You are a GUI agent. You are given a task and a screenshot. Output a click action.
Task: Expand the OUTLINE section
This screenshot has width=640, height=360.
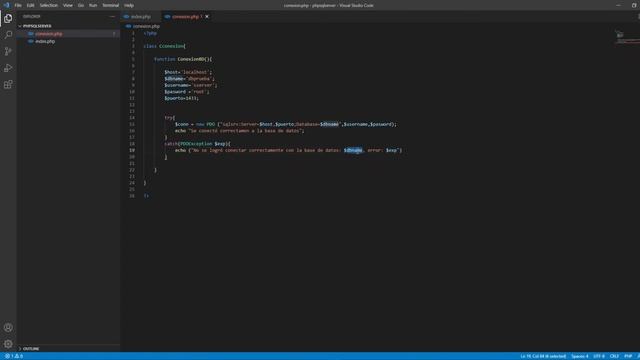(31, 349)
